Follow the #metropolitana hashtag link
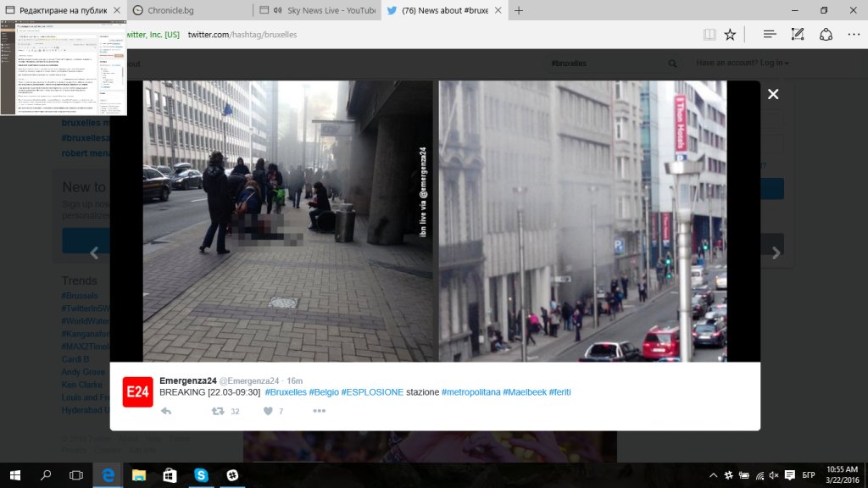This screenshot has height=488, width=868. coord(471,392)
